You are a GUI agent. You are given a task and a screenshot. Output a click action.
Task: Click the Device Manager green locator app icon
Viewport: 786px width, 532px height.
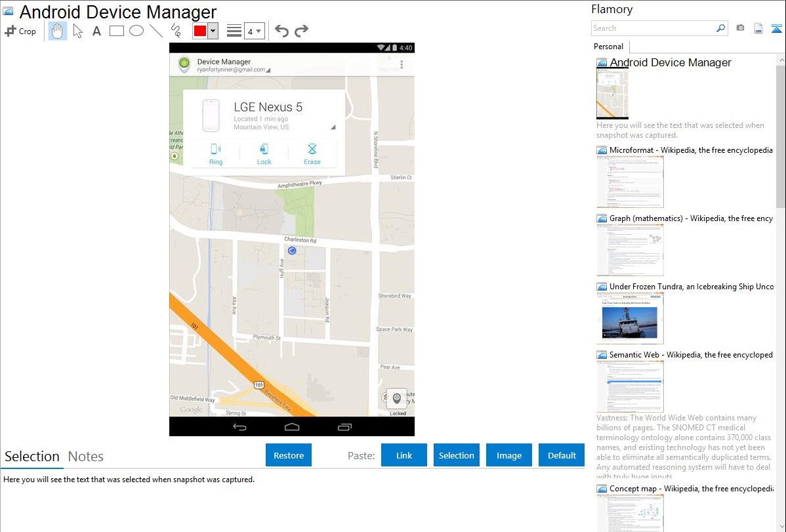tap(184, 64)
